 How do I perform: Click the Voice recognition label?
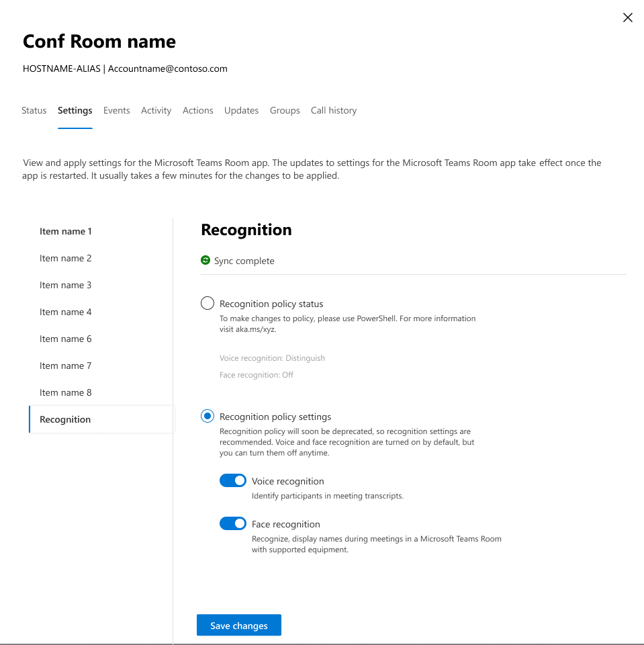pyautogui.click(x=288, y=481)
